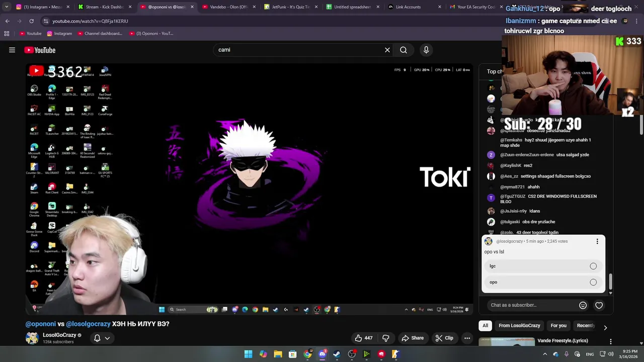The width and height of the screenshot is (644, 362).
Task: Click @Aes_zz chat message about fullscreen settings
Action: [545, 176]
